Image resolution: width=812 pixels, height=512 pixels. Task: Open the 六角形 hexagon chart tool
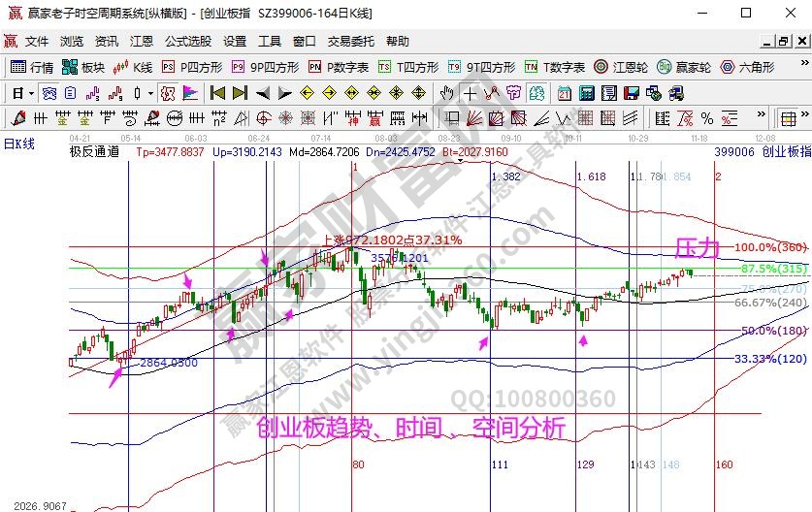pyautogui.click(x=746, y=67)
